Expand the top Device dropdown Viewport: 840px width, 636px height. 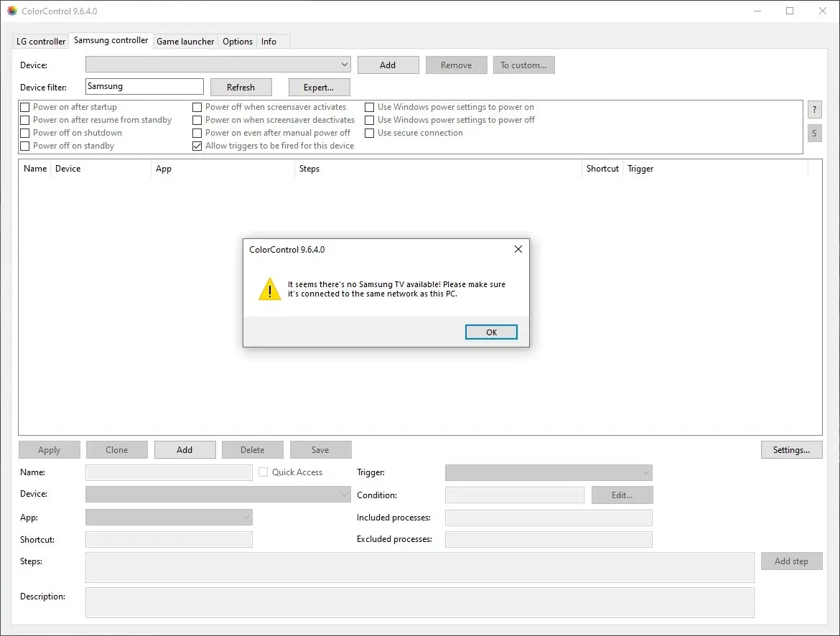pos(218,65)
